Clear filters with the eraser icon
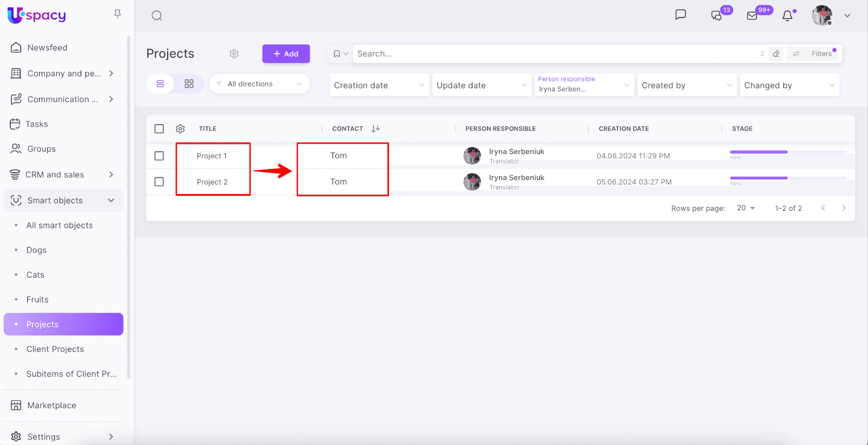868x445 pixels. coord(776,54)
